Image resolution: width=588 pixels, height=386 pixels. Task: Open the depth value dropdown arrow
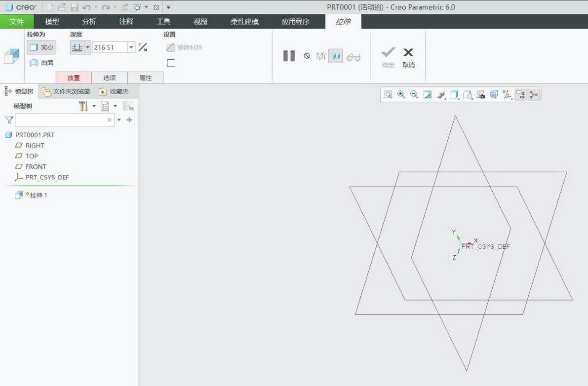131,47
